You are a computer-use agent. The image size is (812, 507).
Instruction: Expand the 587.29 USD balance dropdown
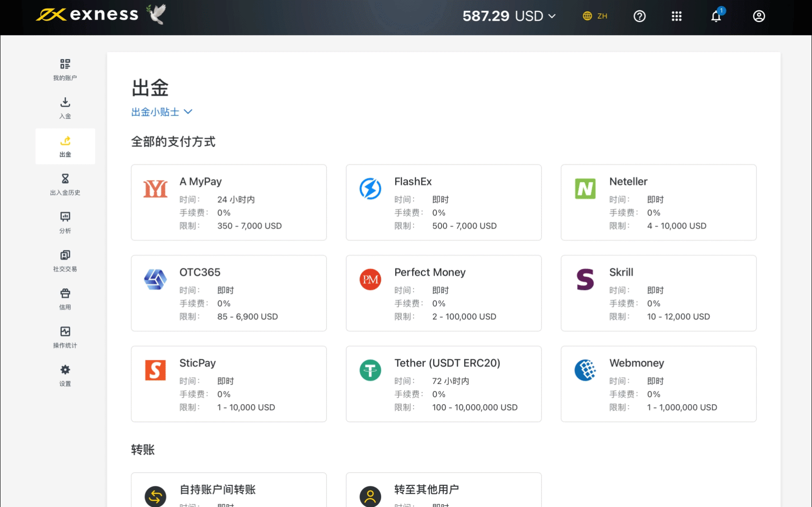pyautogui.click(x=509, y=16)
